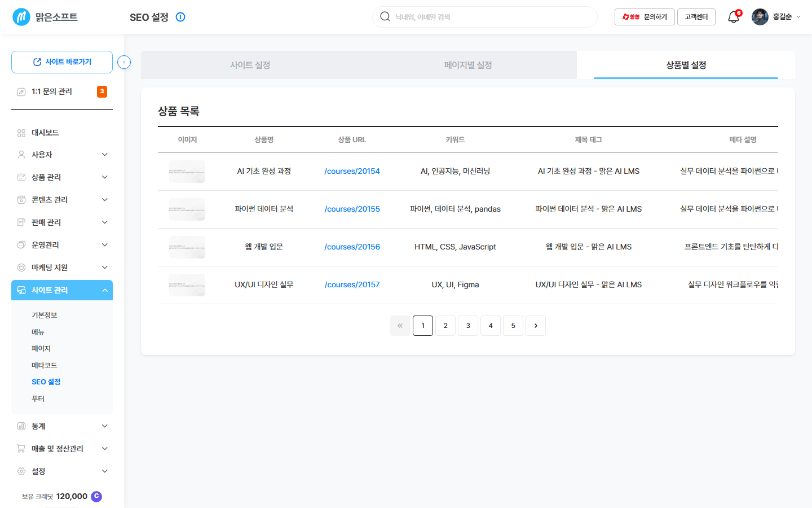812x508 pixels.
Task: Click the current page 1 button
Action: coord(423,326)
